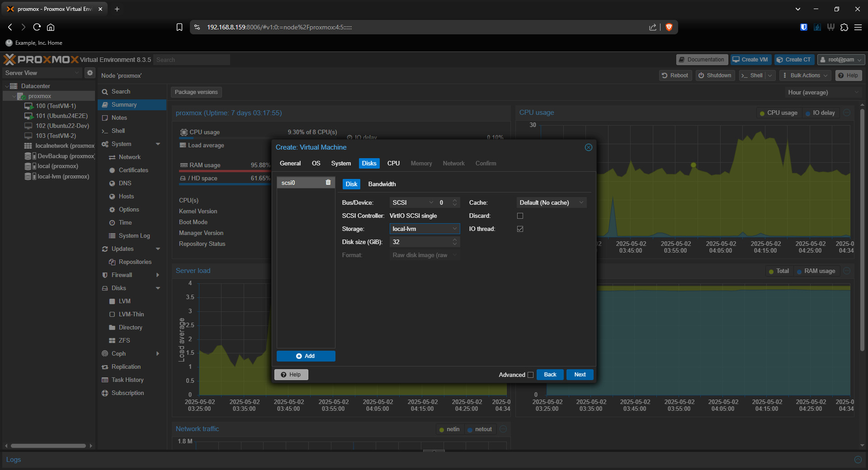This screenshot has height=470, width=868.
Task: Bookmark this page with bookmark icon
Action: [179, 27]
